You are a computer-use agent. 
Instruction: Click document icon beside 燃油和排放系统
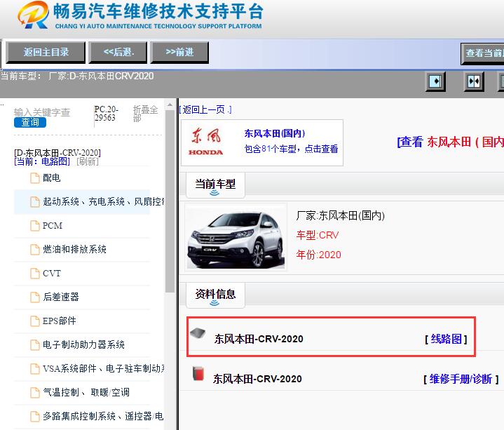tap(35, 250)
